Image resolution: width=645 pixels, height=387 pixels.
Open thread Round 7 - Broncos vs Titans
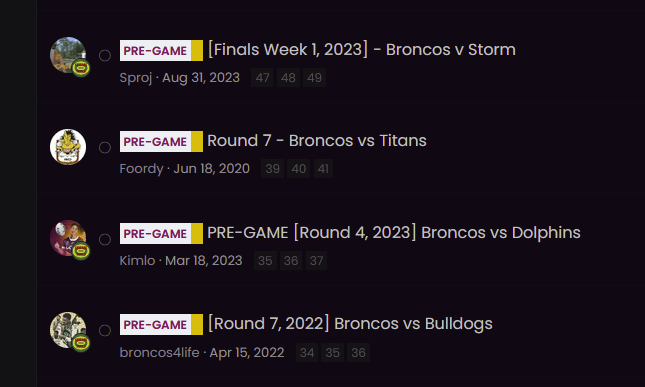(x=317, y=141)
